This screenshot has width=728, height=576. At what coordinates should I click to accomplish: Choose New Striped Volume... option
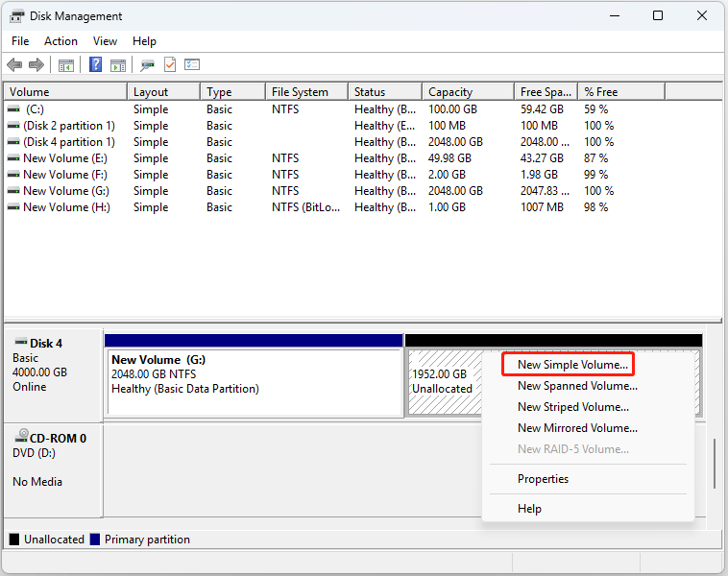(573, 407)
